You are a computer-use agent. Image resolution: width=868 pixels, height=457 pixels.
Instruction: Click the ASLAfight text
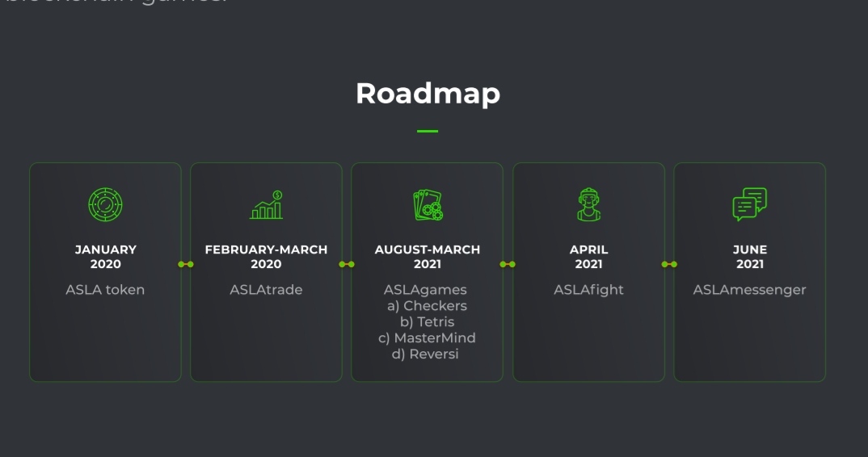coord(588,290)
